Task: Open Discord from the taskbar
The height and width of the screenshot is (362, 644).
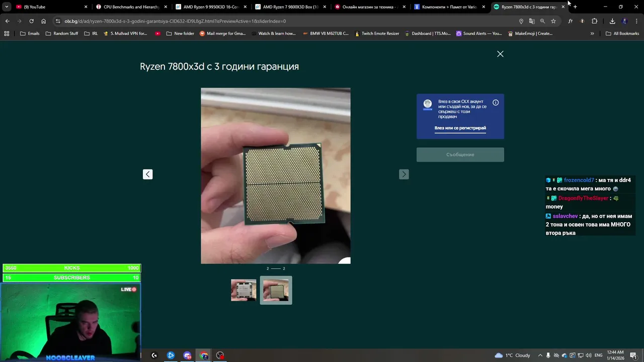Action: (x=187, y=355)
